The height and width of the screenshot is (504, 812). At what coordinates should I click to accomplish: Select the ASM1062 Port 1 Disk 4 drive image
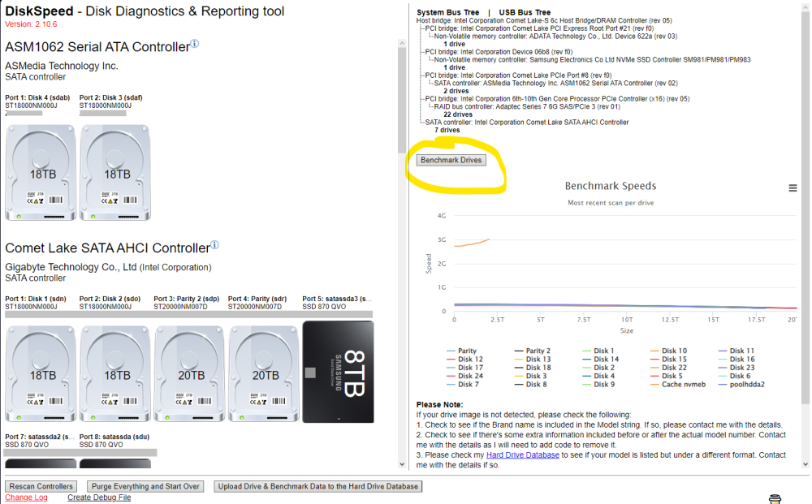point(41,173)
